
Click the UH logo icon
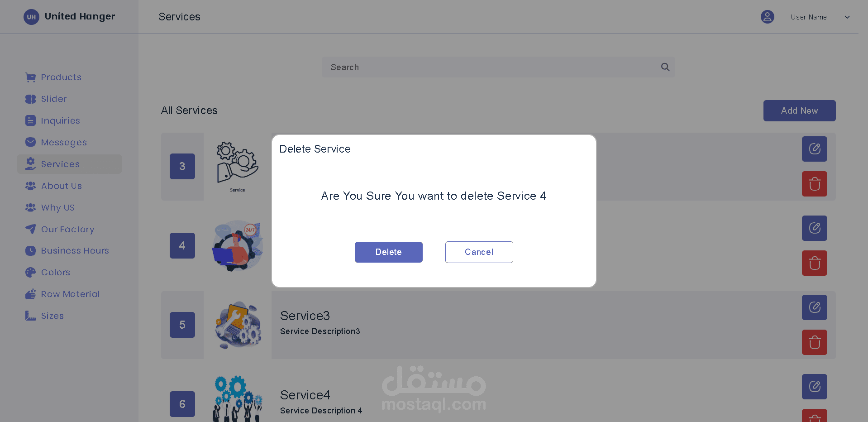(31, 17)
